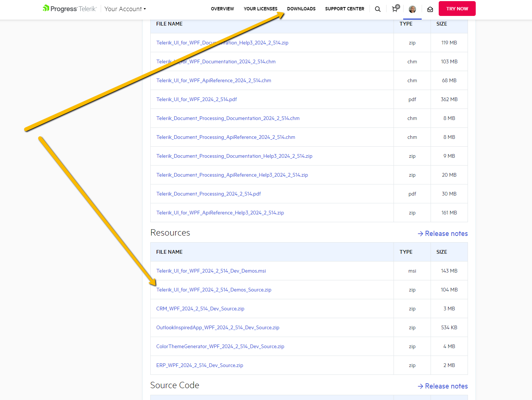Open Release notes link beside Resources

pyautogui.click(x=443, y=234)
